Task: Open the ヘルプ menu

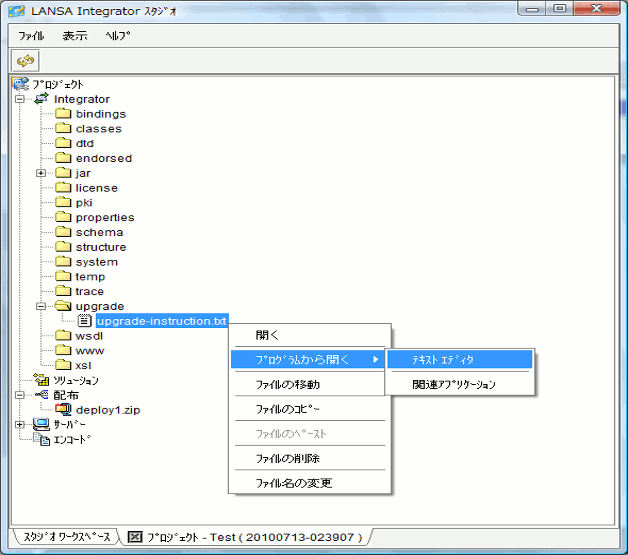Action: coord(118,36)
